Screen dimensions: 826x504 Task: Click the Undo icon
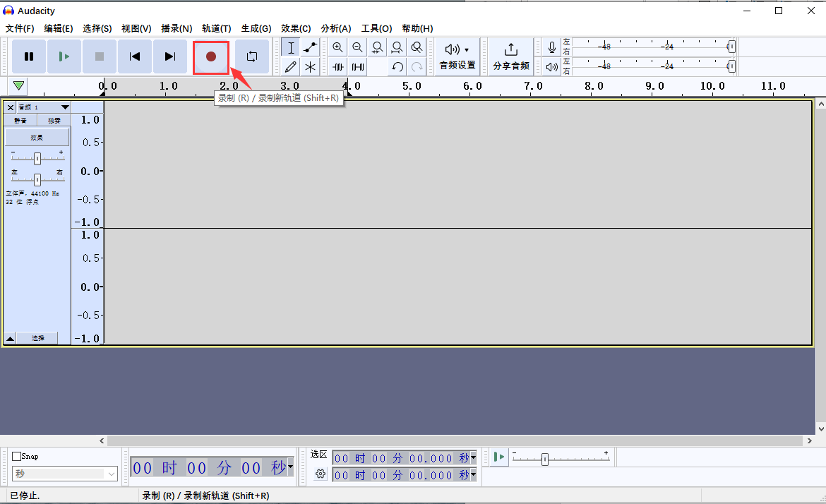click(x=397, y=66)
